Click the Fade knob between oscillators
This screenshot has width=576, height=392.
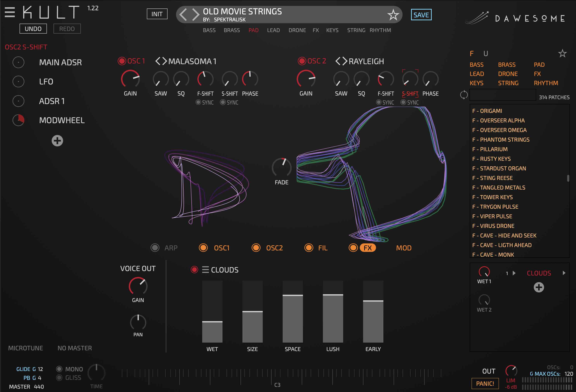tap(282, 167)
